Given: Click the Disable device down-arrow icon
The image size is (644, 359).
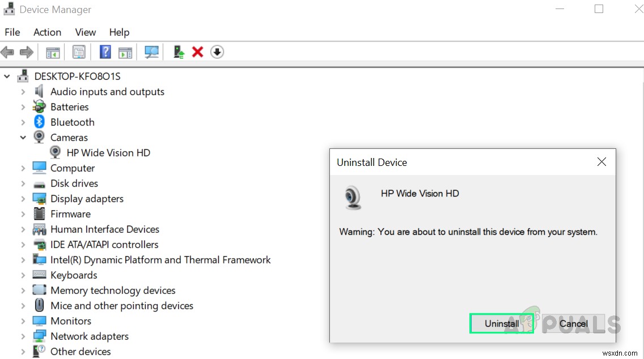Looking at the screenshot, I should coord(217,52).
